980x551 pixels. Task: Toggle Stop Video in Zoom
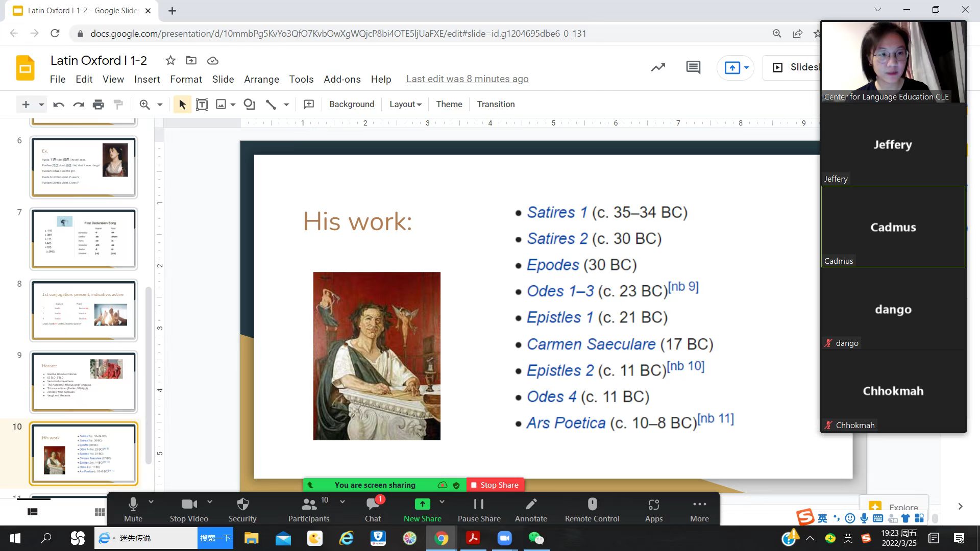pos(189,509)
